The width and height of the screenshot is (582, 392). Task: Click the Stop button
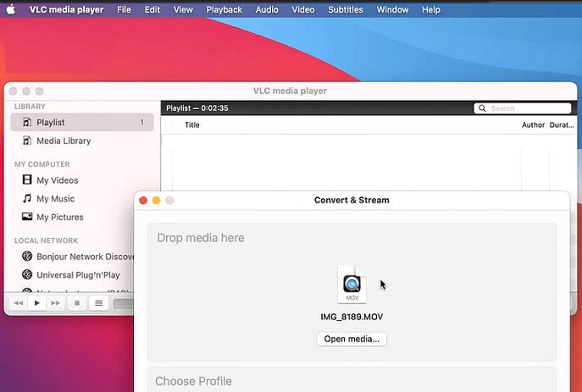tap(77, 303)
